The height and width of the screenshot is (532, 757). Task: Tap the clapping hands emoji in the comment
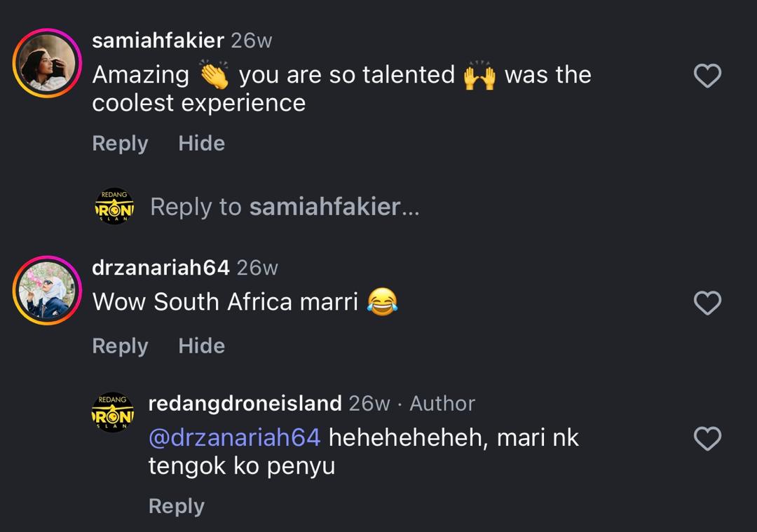click(x=214, y=74)
